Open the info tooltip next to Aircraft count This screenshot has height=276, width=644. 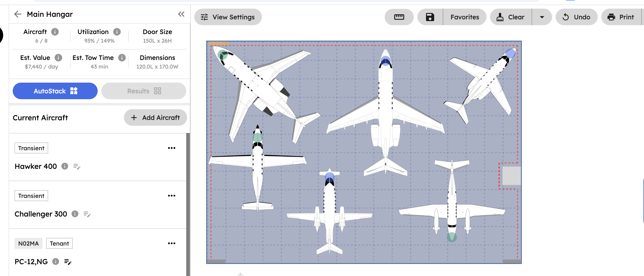tap(55, 32)
